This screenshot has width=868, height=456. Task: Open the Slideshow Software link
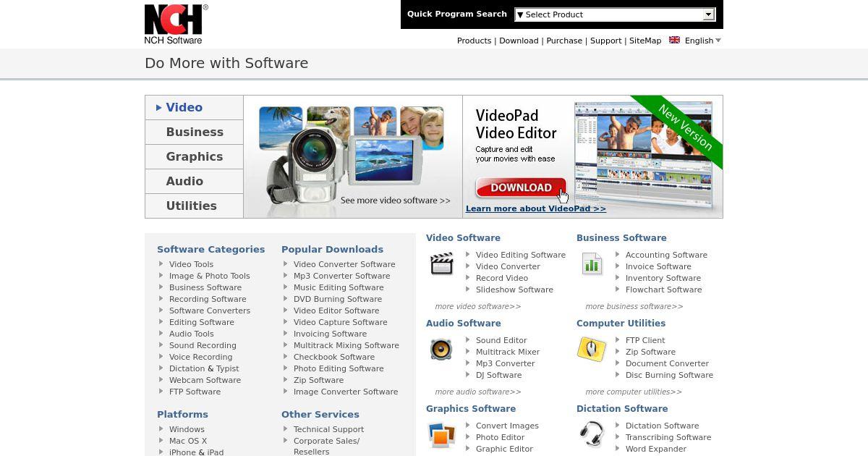click(514, 290)
